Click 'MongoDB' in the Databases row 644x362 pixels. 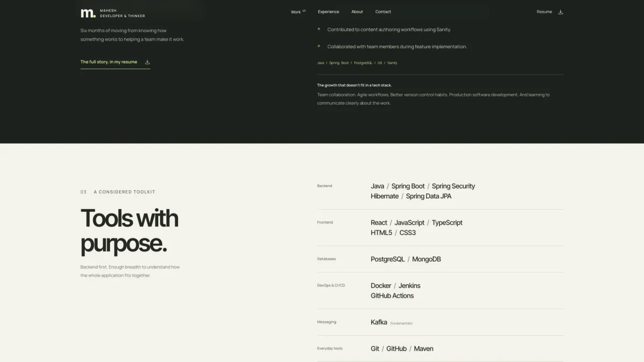coord(427,259)
